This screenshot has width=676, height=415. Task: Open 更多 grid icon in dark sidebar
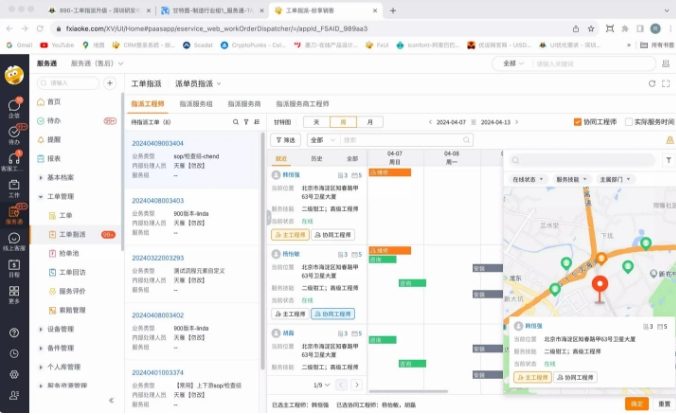click(14, 294)
